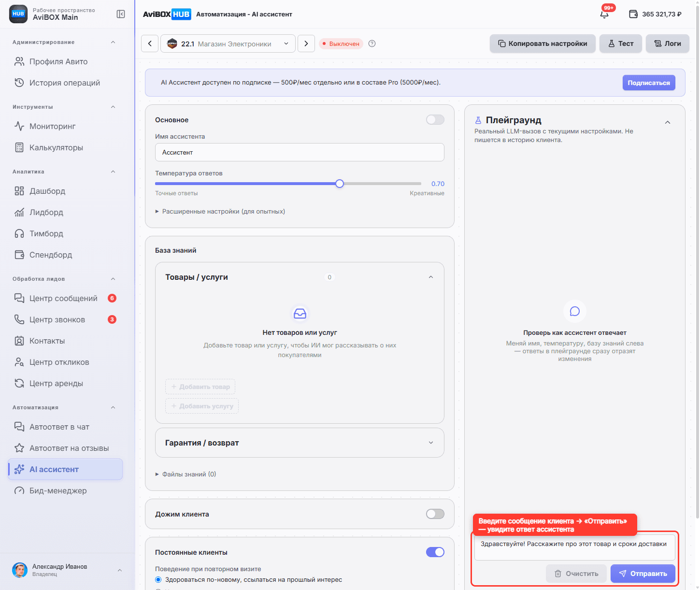Click the help question mark icon
Image resolution: width=700 pixels, height=590 pixels.
(372, 43)
